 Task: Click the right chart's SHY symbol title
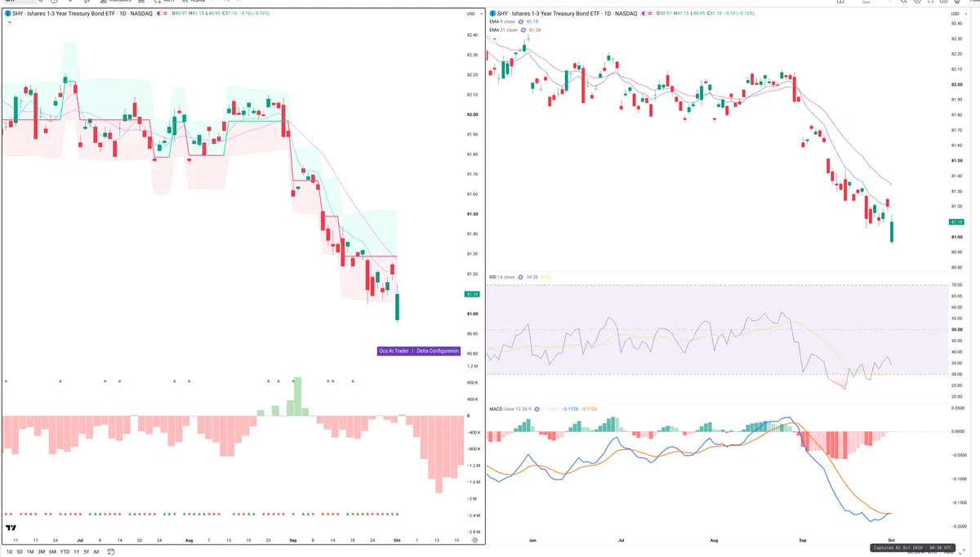(568, 14)
